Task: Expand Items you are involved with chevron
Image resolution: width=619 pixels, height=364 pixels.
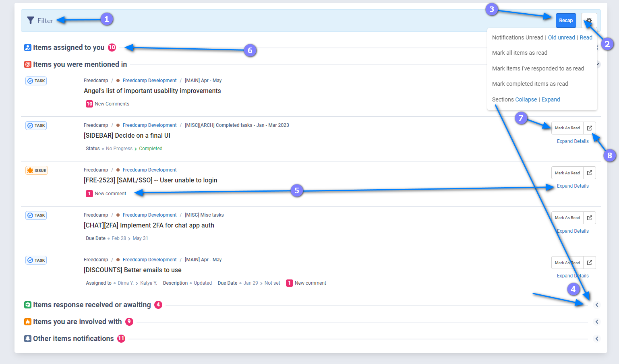Action: 597,322
